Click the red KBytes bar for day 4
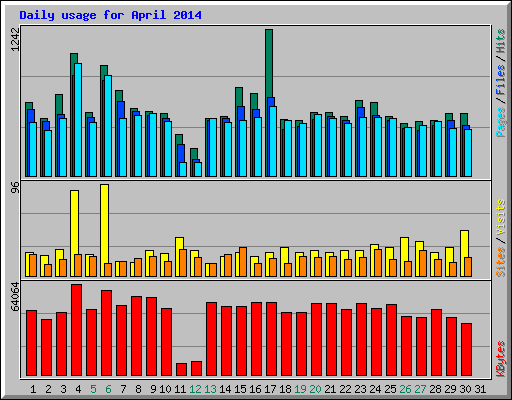The width and height of the screenshot is (512, 400). pyautogui.click(x=76, y=330)
